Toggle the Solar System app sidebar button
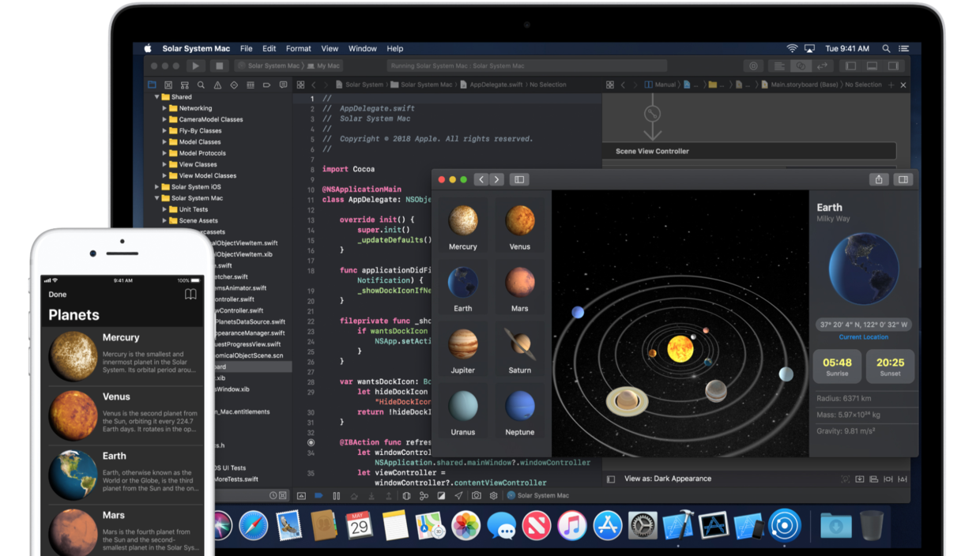 click(x=519, y=179)
